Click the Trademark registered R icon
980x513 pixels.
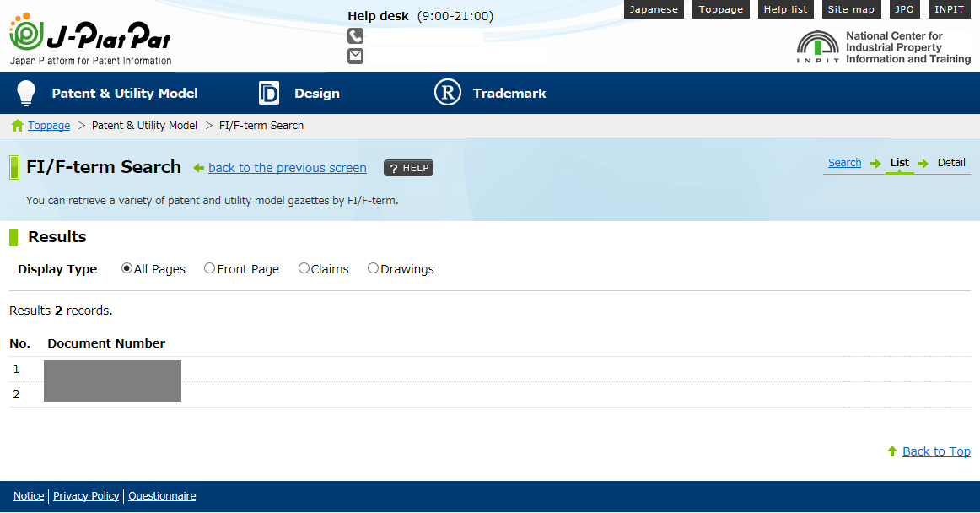click(x=448, y=93)
